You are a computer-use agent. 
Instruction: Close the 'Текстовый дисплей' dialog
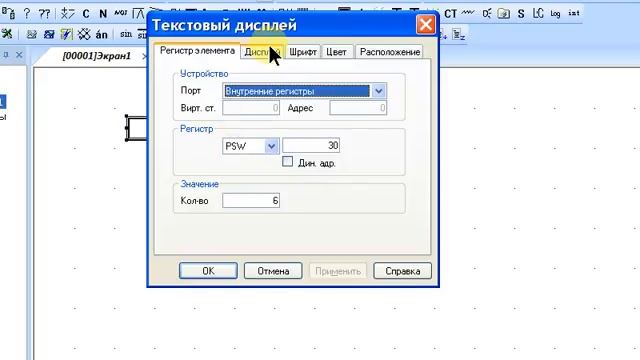point(426,25)
